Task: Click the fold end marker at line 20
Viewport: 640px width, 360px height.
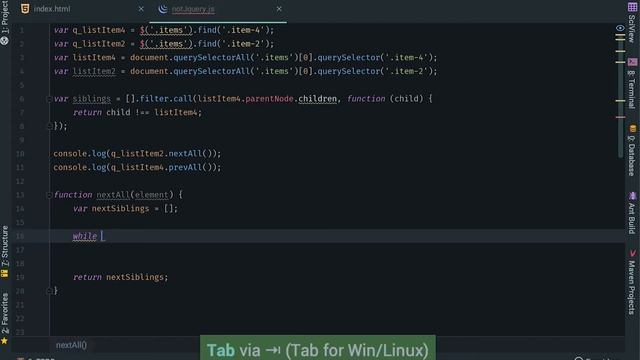Action: click(x=49, y=291)
